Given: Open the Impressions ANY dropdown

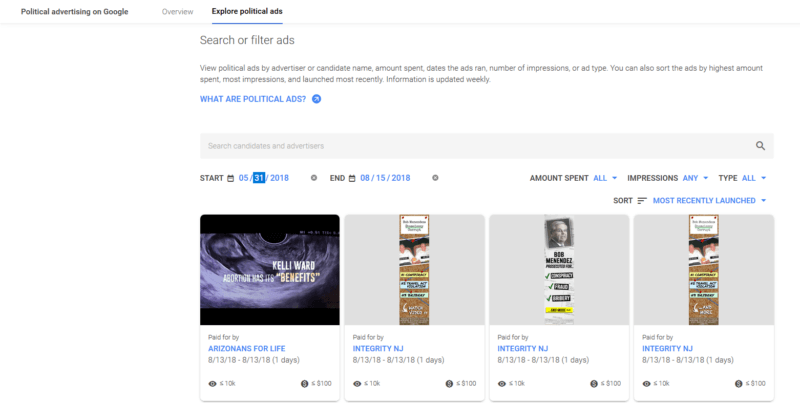Looking at the screenshot, I should 695,178.
